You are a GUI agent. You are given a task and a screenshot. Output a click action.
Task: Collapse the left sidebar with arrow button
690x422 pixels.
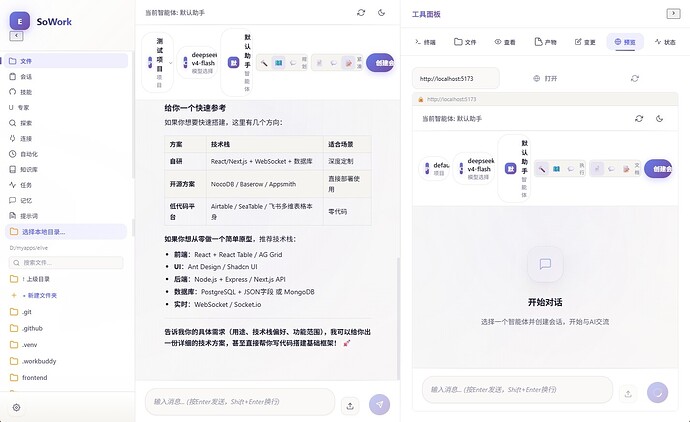pos(16,36)
